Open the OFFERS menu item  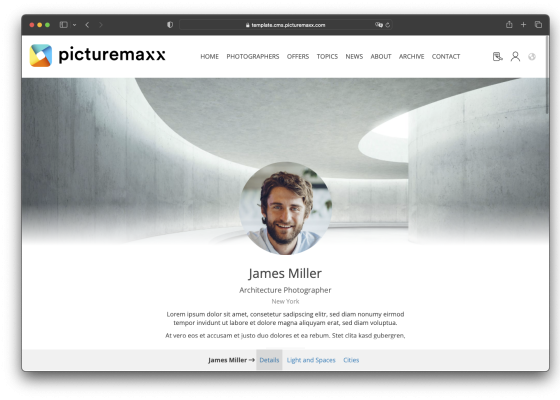[x=298, y=56]
